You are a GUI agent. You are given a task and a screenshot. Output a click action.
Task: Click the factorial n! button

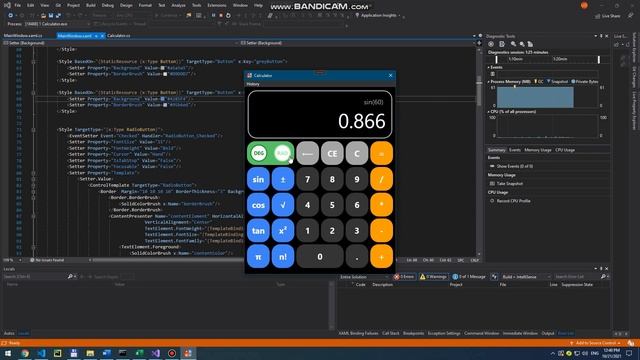(283, 256)
